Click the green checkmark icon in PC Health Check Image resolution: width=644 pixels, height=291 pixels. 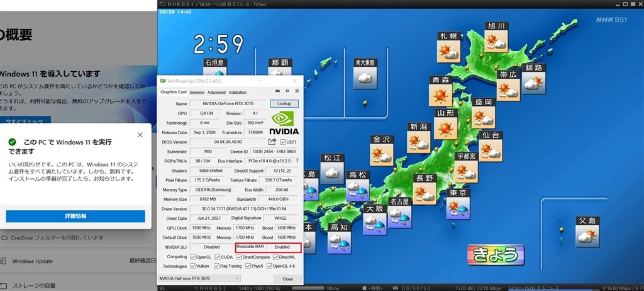click(13, 142)
